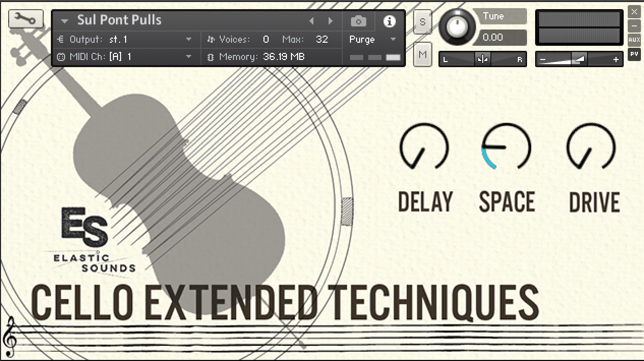Click the SPACE reverb knob
This screenshot has height=361, width=644.
tap(506, 146)
